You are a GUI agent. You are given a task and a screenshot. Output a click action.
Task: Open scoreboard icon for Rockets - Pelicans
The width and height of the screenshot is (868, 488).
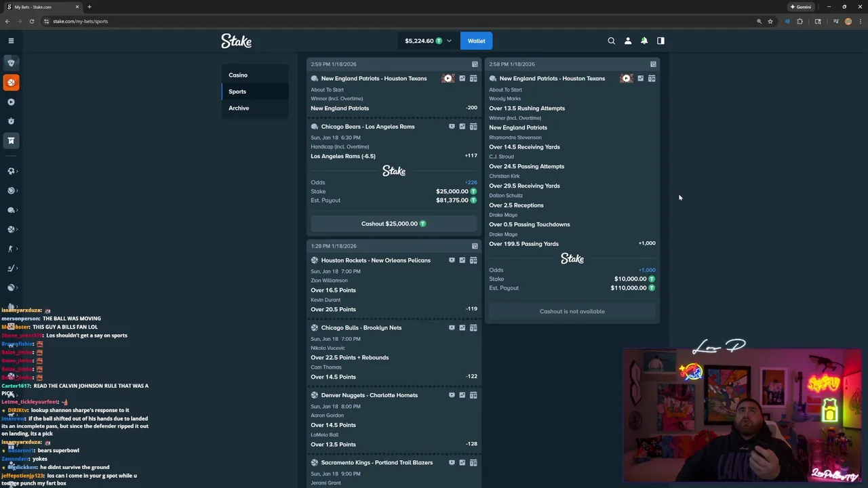473,260
